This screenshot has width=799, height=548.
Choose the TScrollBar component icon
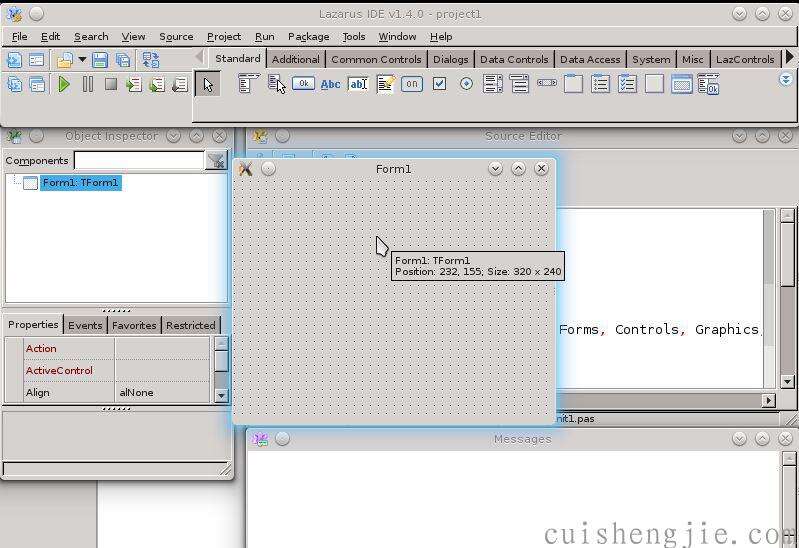[547, 85]
